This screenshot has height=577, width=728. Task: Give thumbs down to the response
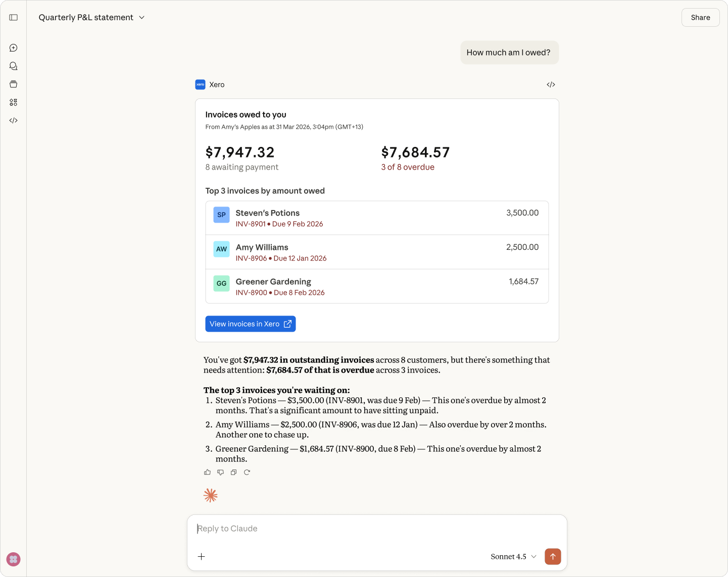(220, 473)
